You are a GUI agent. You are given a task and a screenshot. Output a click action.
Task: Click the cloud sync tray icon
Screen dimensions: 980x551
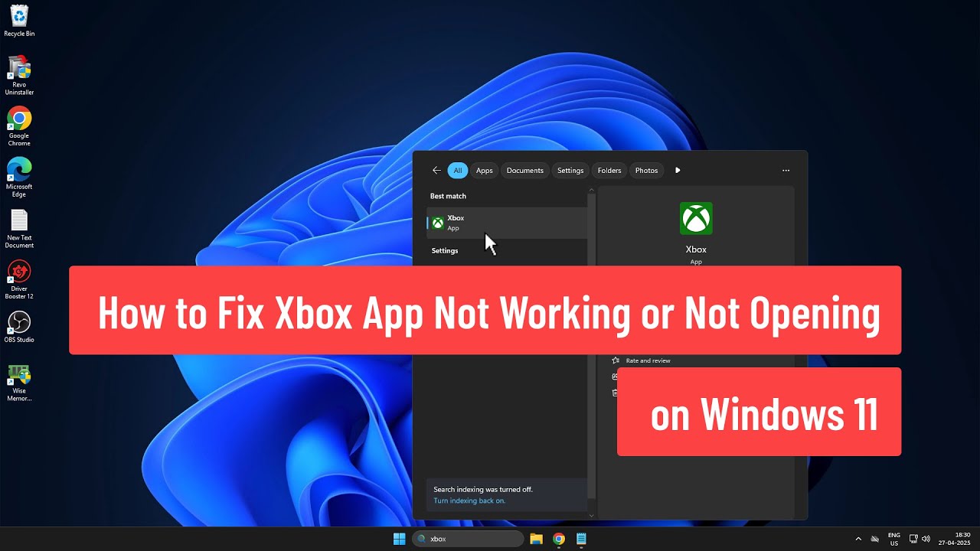coord(874,539)
